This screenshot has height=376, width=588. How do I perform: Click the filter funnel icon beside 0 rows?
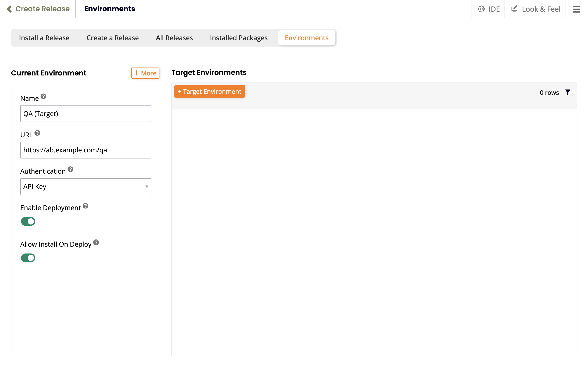tap(568, 92)
